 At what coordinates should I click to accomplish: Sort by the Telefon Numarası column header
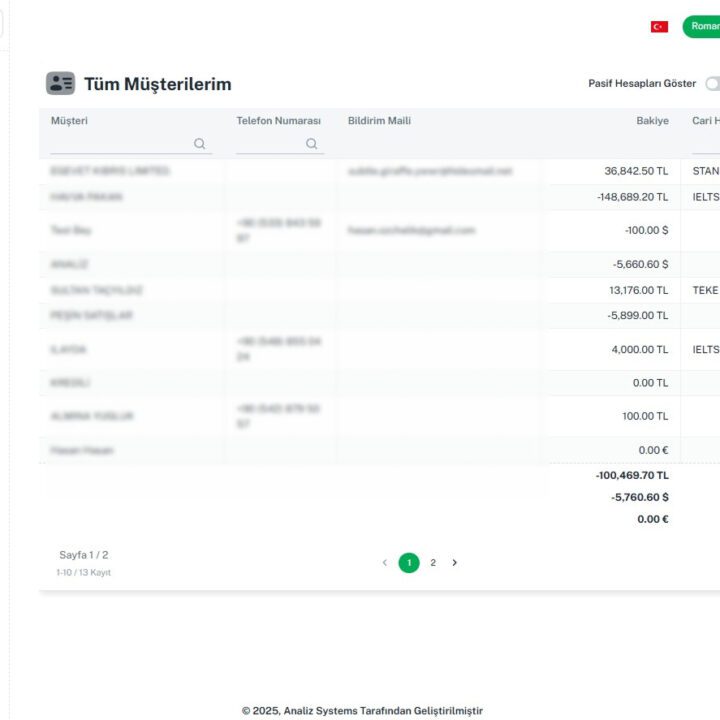(x=278, y=121)
